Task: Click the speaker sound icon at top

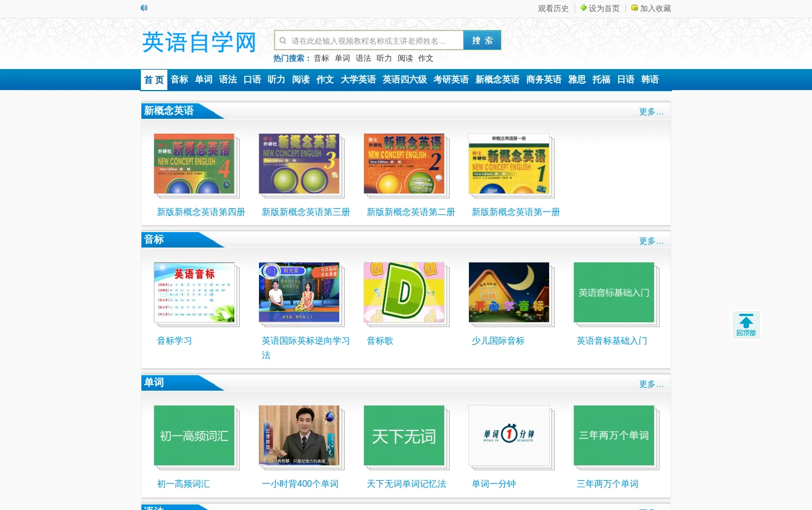Action: (x=144, y=8)
